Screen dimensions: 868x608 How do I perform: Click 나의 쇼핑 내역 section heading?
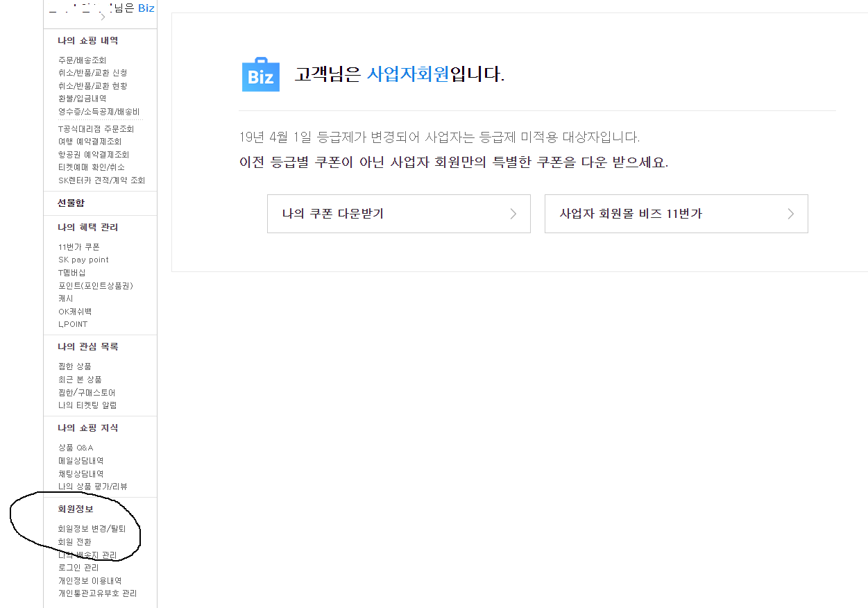point(88,41)
